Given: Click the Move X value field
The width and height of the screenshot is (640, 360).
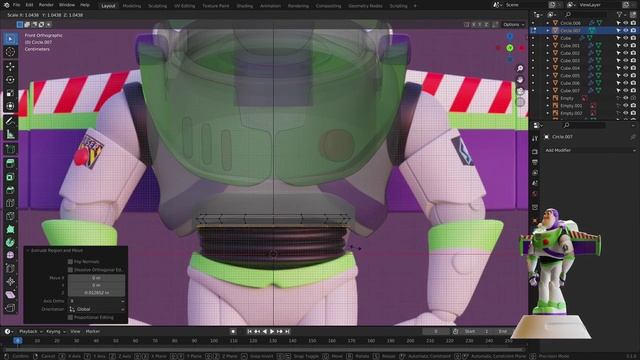Looking at the screenshot, I should coord(97,278).
